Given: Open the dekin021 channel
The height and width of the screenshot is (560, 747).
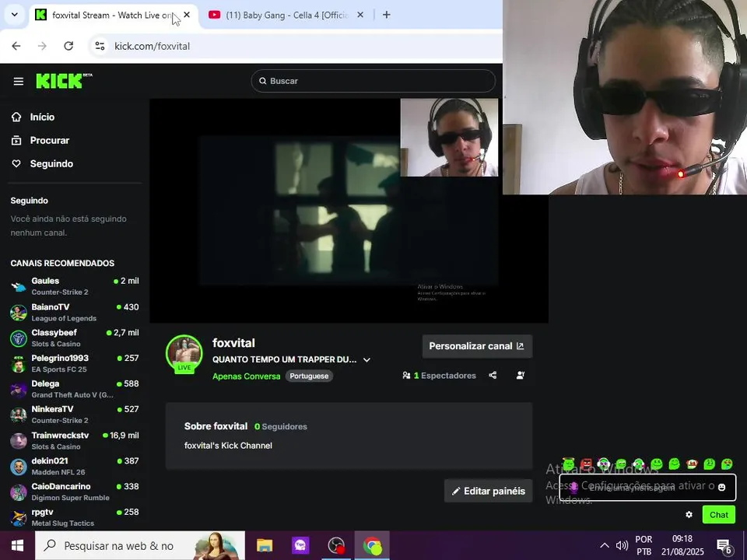Looking at the screenshot, I should pos(75,466).
